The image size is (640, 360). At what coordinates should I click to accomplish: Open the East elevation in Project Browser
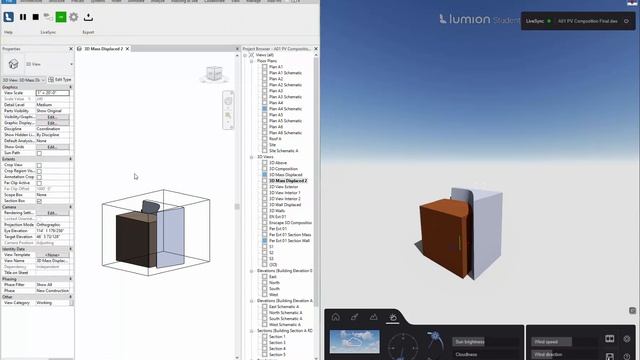(x=273, y=277)
